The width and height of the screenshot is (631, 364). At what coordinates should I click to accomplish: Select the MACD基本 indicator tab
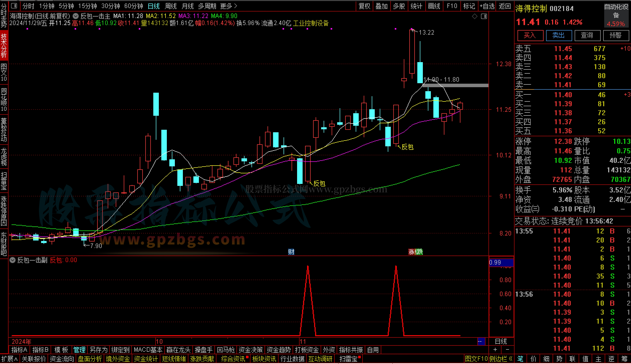tap(148, 349)
